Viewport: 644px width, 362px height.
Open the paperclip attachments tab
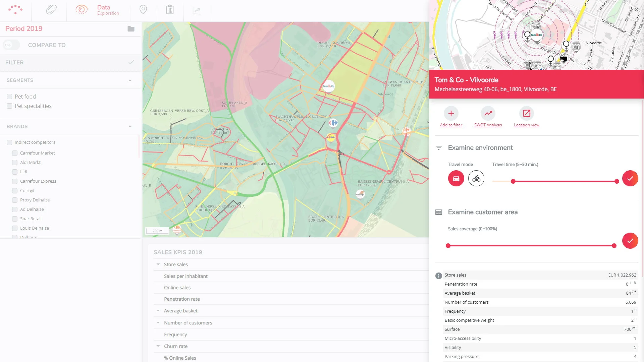51,10
